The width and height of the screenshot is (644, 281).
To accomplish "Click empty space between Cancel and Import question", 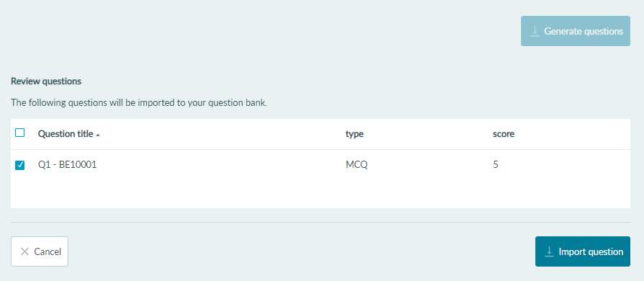I will (x=301, y=251).
